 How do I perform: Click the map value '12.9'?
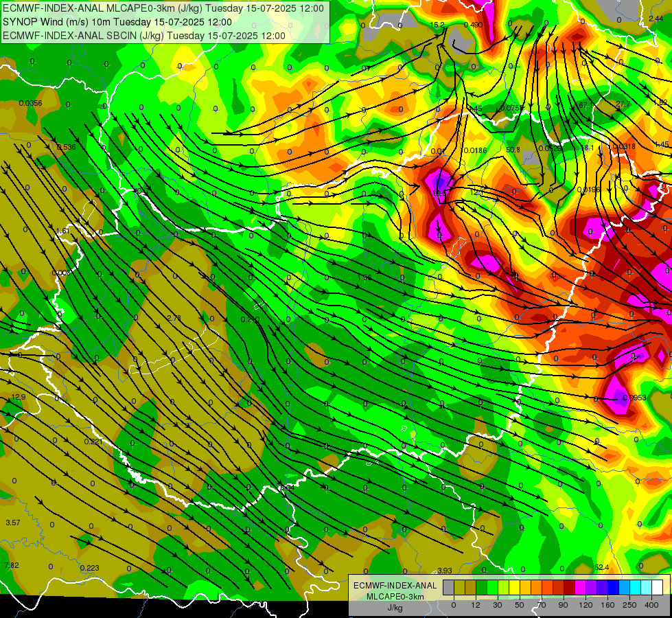point(19,397)
